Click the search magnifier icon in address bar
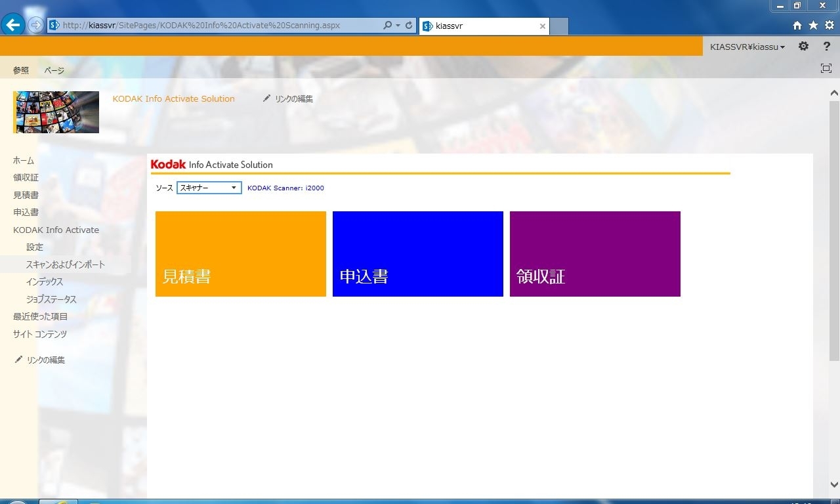 click(x=387, y=26)
